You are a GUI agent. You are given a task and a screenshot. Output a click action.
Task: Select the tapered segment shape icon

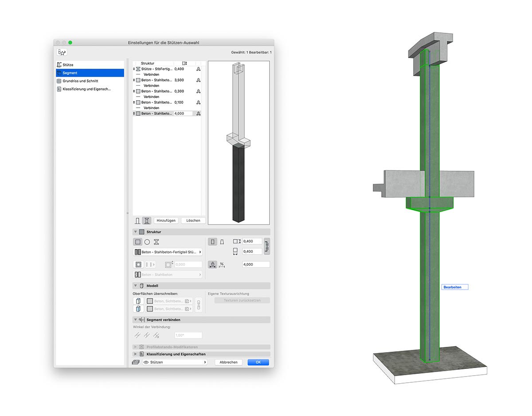pyautogui.click(x=222, y=242)
